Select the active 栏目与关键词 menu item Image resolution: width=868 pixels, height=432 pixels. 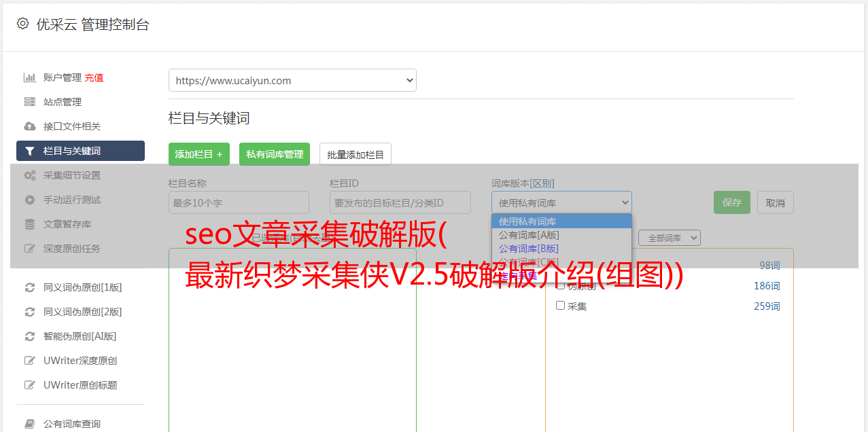coord(80,151)
